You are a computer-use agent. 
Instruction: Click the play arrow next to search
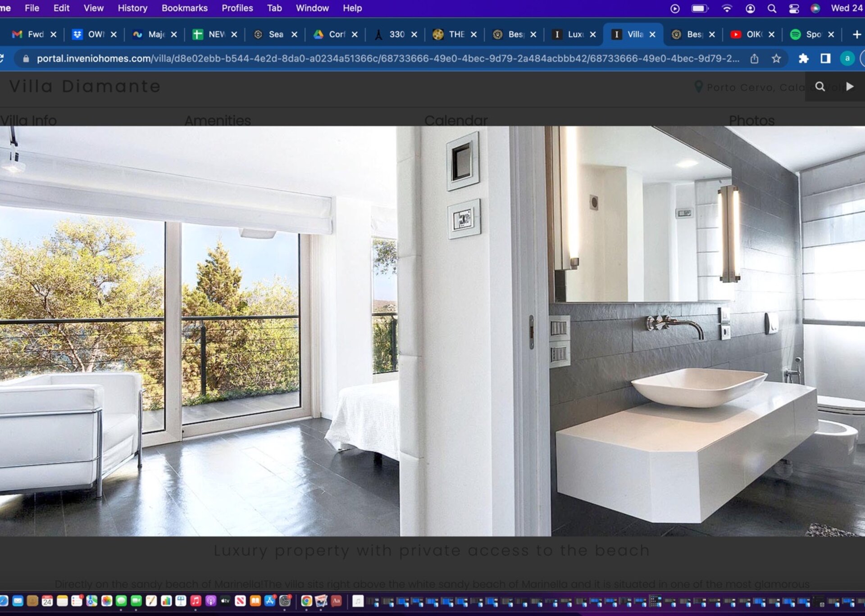(x=850, y=86)
